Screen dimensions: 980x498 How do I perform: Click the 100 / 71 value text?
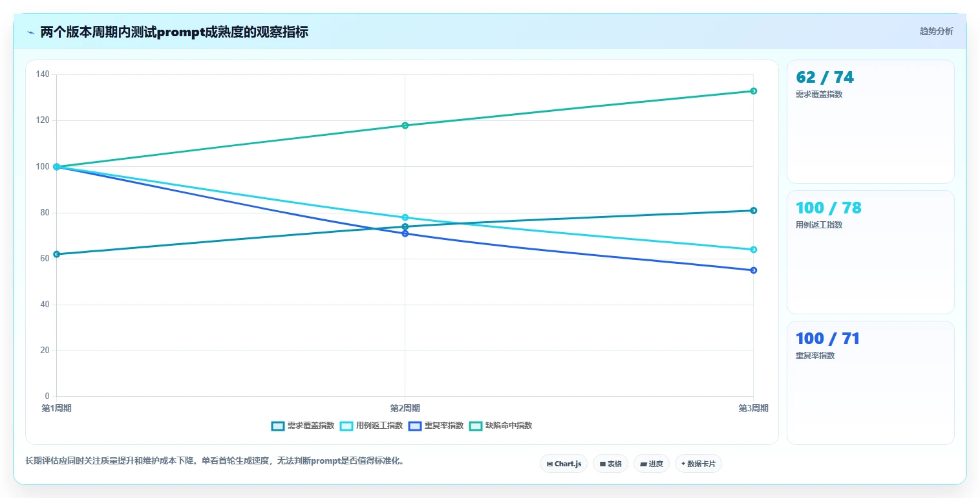828,339
